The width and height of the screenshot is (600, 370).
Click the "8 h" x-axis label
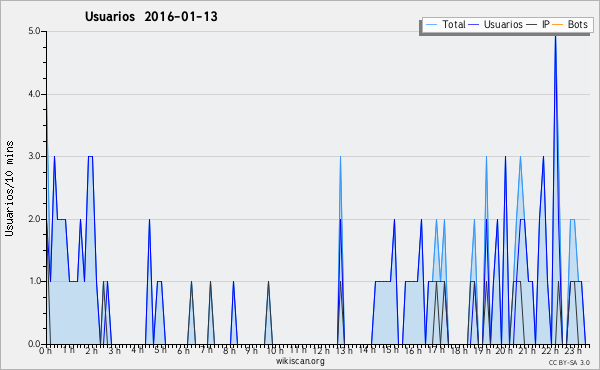click(x=229, y=350)
